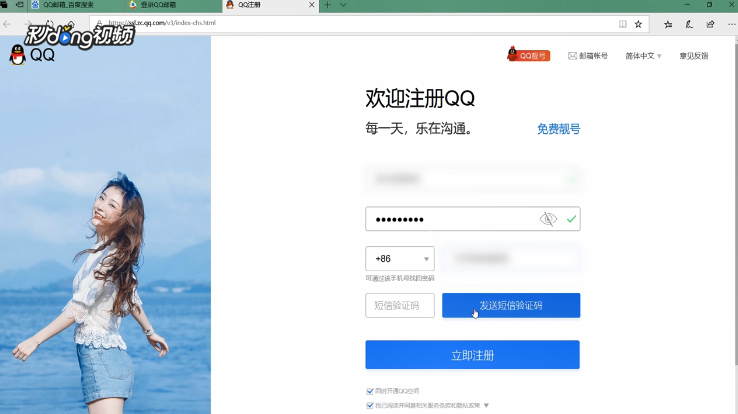Click the 短信验证码 input box

click(400, 305)
